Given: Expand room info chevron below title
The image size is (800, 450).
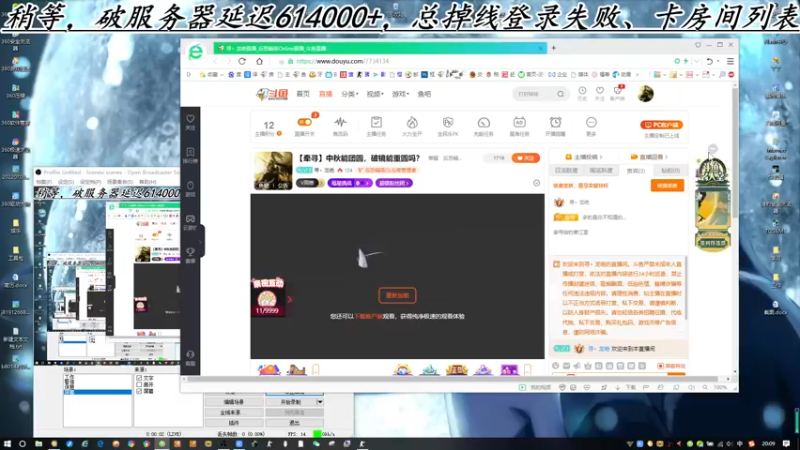Looking at the screenshot, I should pyautogui.click(x=536, y=183).
